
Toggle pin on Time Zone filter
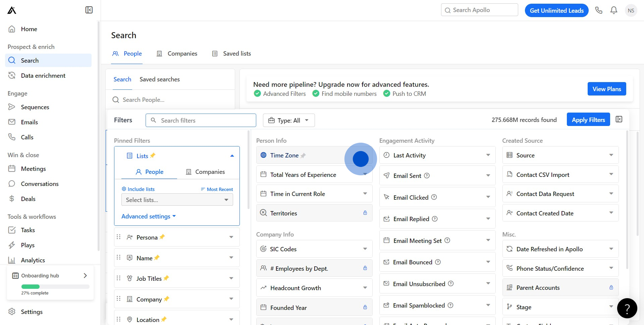click(x=303, y=155)
